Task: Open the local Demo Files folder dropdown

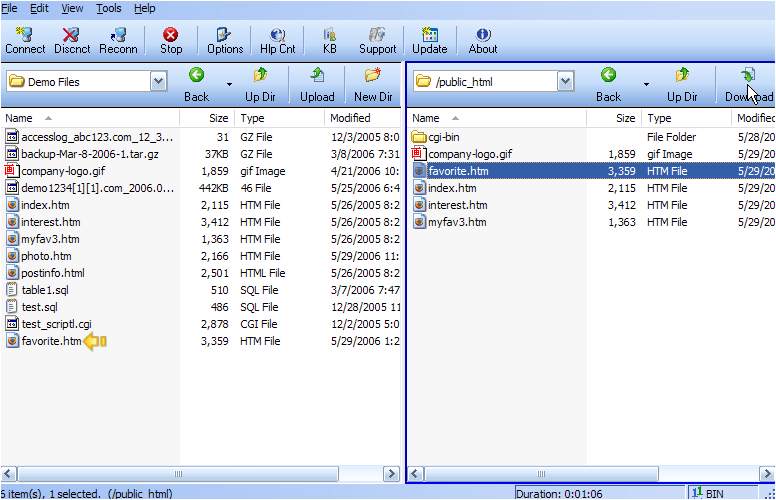Action: [x=158, y=81]
